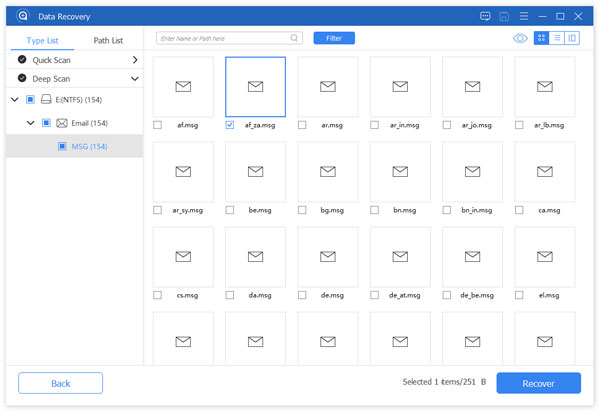600x412 pixels.
Task: Click the ar_sy.msg envelope icon
Action: tap(183, 172)
